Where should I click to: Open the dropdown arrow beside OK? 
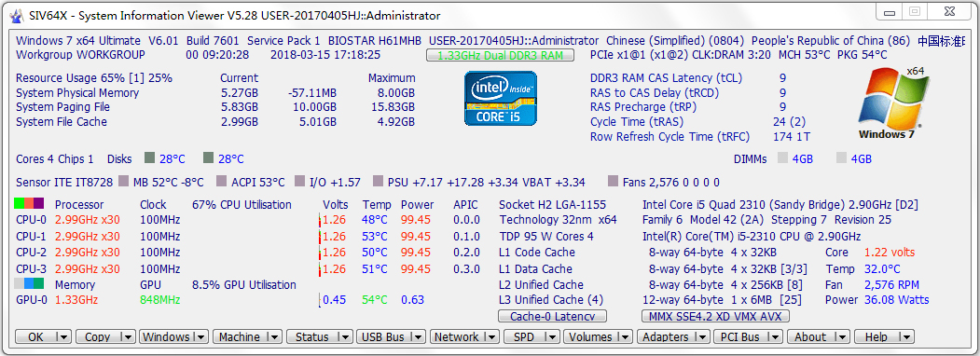click(x=64, y=336)
